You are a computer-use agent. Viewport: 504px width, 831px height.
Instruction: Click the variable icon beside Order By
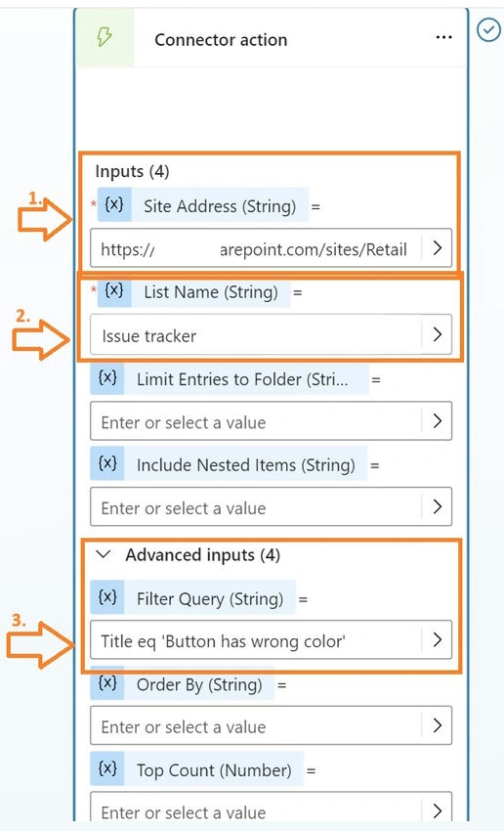pyautogui.click(x=107, y=683)
